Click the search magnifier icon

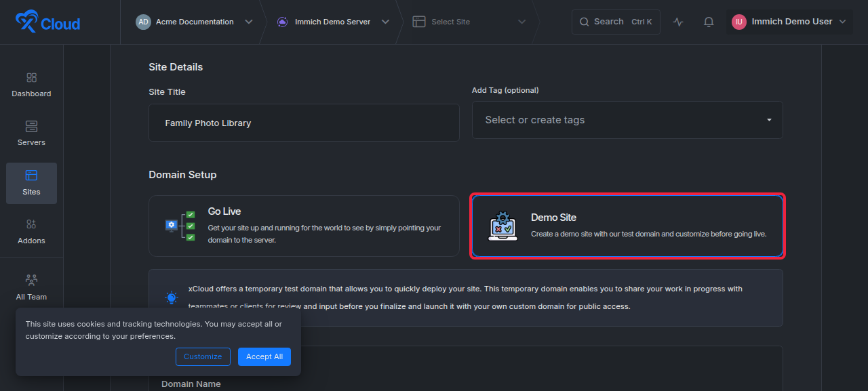click(x=584, y=22)
